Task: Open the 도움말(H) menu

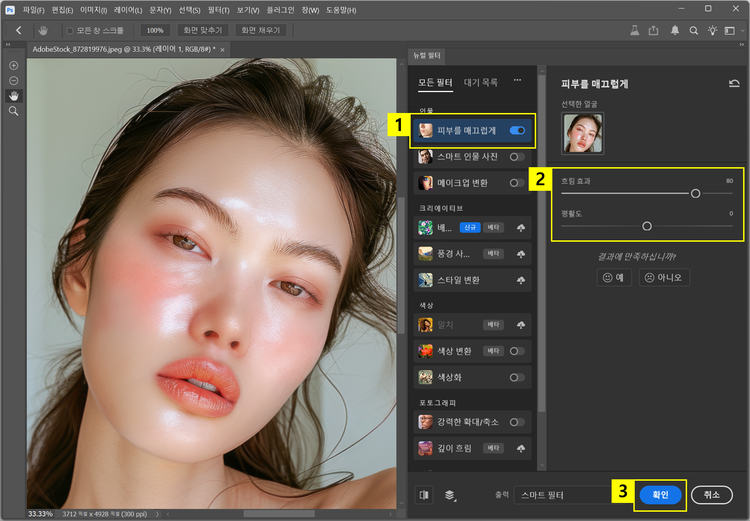Action: coord(341,10)
